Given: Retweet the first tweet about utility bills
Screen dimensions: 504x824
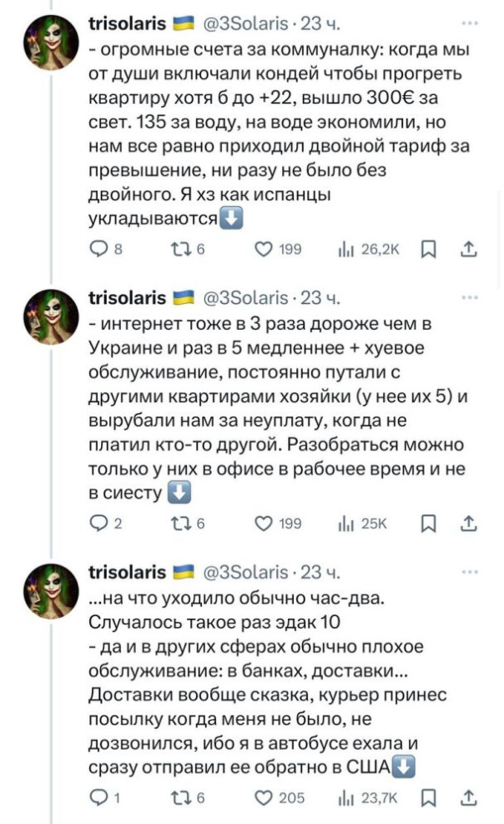Looking at the screenshot, I should [x=180, y=250].
